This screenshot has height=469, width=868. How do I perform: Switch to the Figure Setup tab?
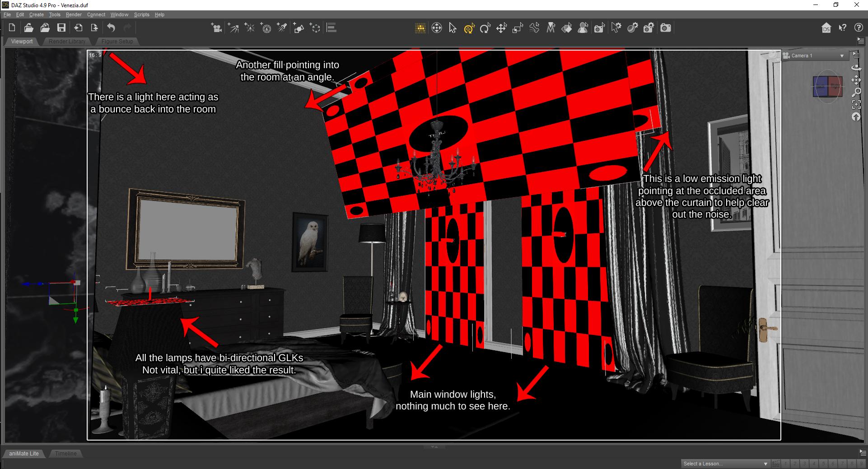click(117, 41)
